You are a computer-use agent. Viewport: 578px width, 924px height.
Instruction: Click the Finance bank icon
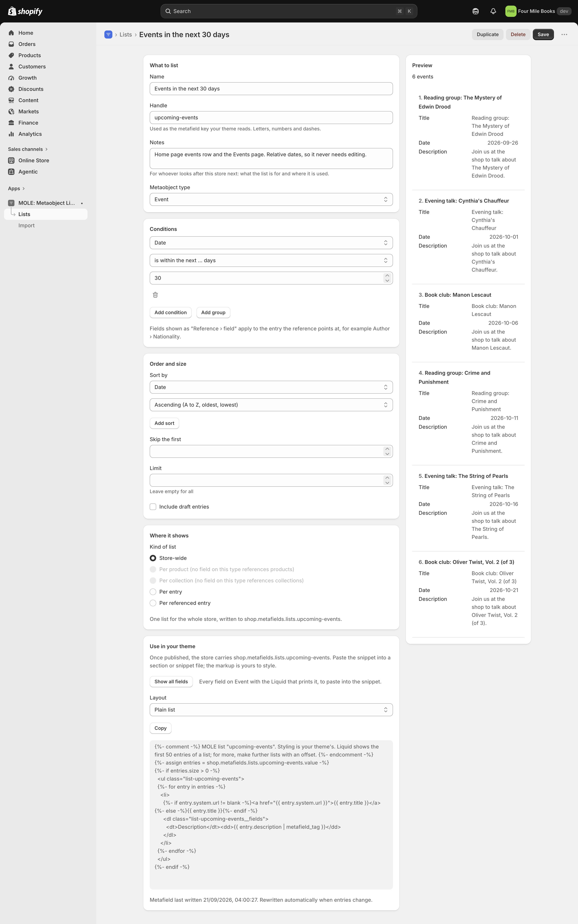pyautogui.click(x=11, y=123)
